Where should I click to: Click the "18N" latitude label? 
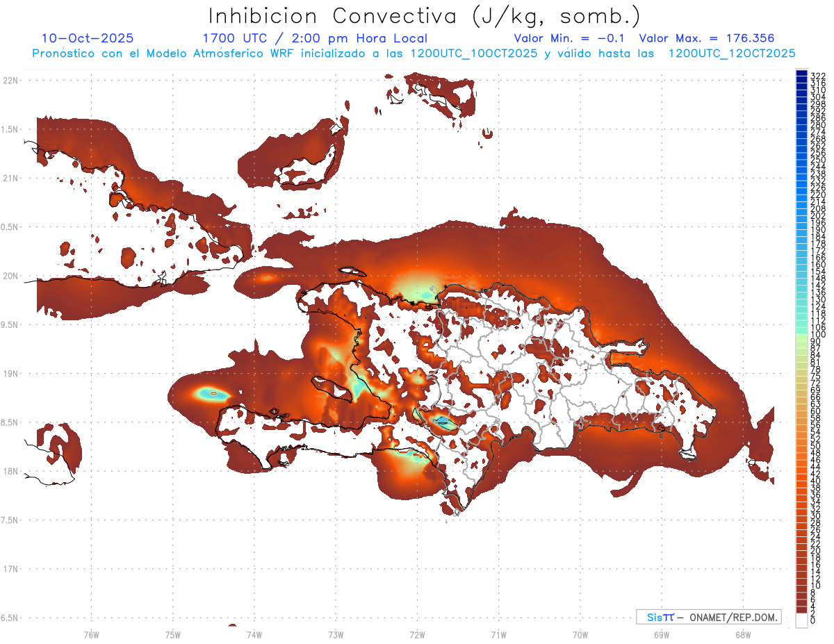click(10, 471)
